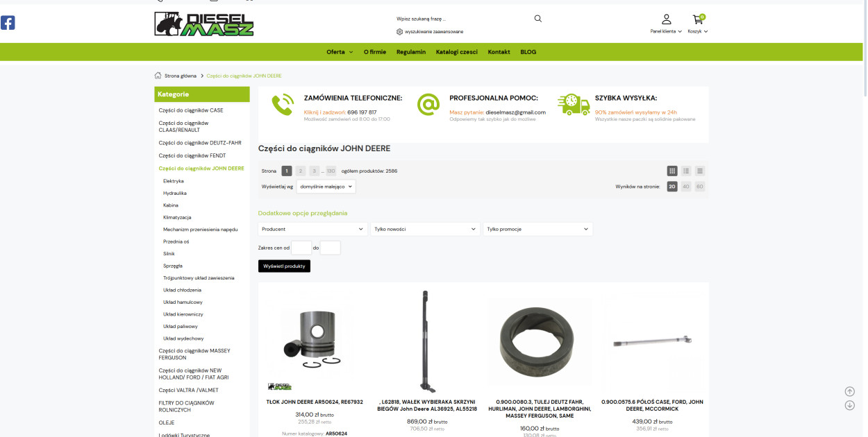Open the Facebook page icon
Image resolution: width=868 pixels, height=437 pixels.
[8, 23]
